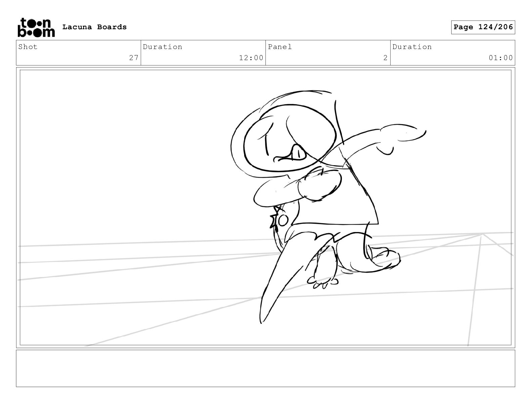Click the 'Lacuna Boards' title text
This screenshot has width=532, height=411.
(94, 27)
